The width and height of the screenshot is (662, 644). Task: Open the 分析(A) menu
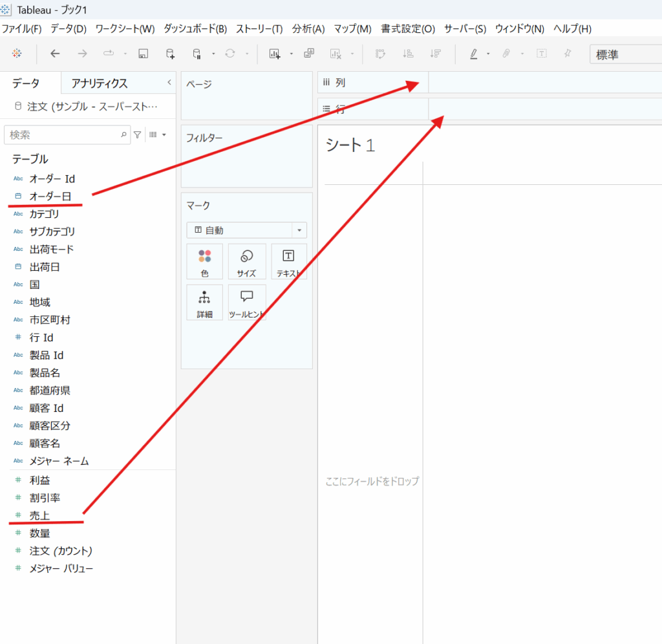pos(308,28)
